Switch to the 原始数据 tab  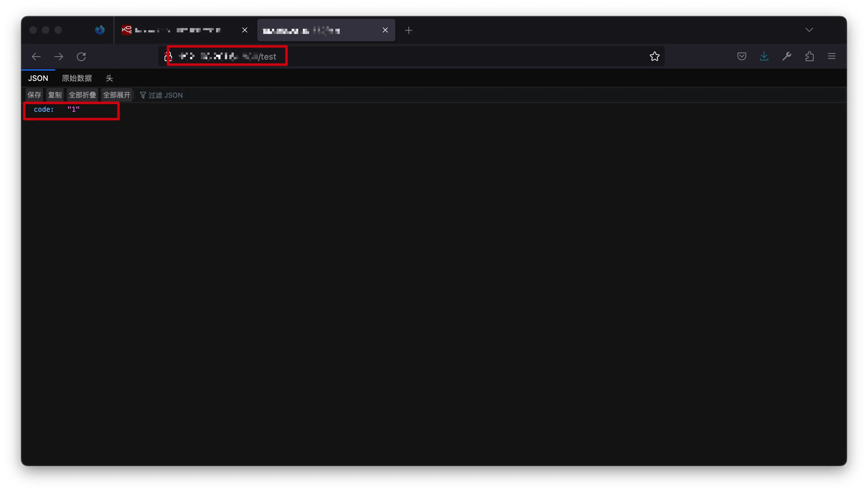[x=77, y=78]
